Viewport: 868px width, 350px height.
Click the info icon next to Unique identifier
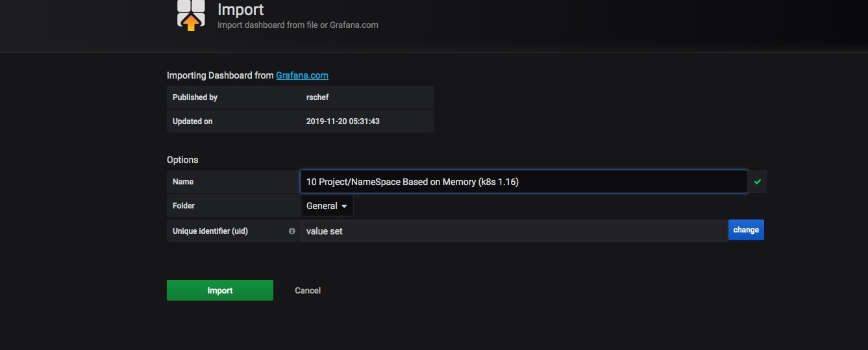[x=292, y=231]
